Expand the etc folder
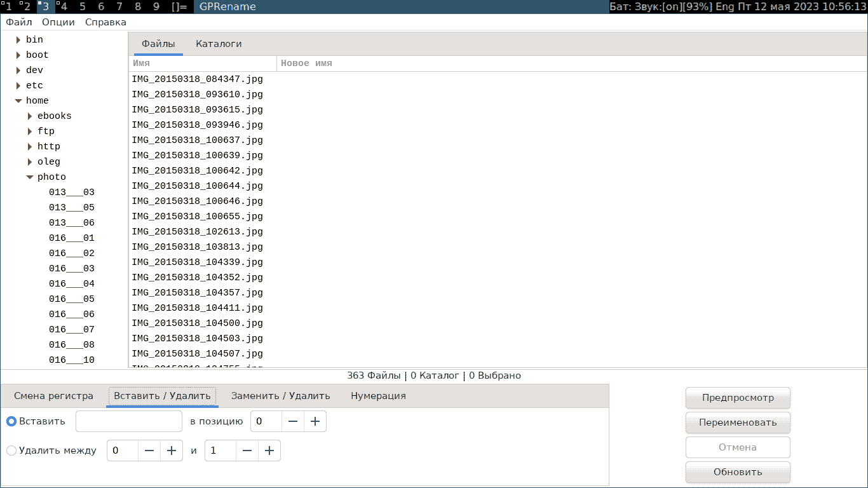The image size is (868, 488). pos(18,86)
